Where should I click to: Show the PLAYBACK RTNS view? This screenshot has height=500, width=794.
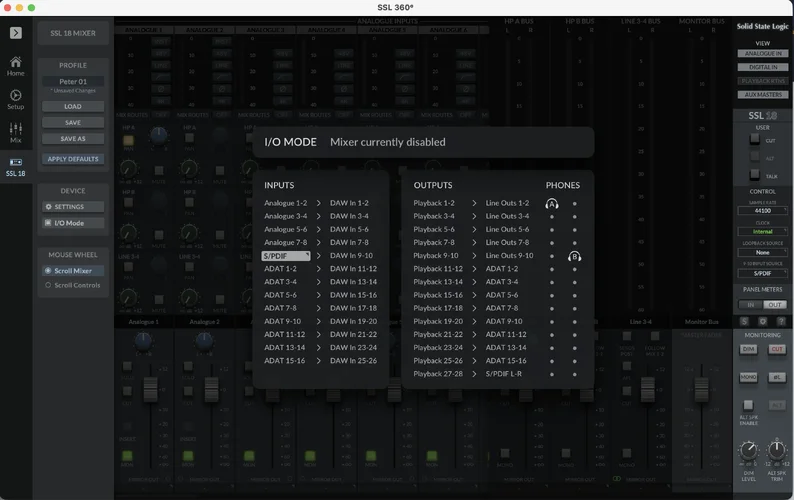click(x=763, y=81)
